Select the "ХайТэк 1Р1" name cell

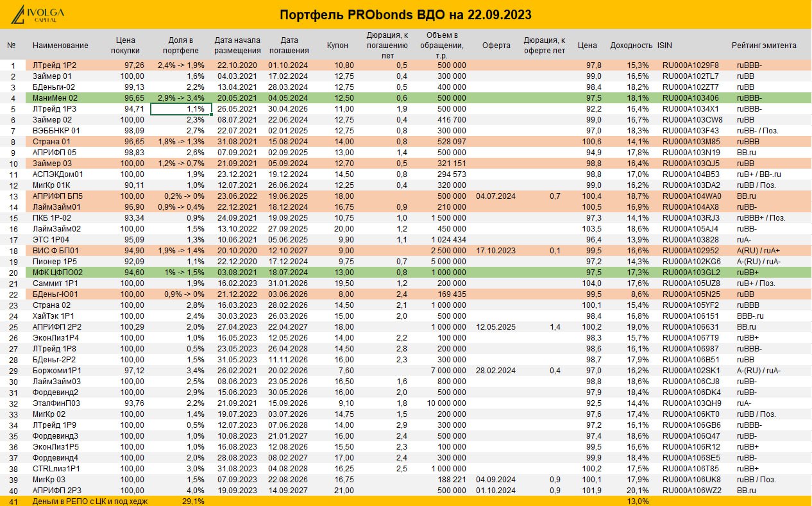tap(54, 316)
